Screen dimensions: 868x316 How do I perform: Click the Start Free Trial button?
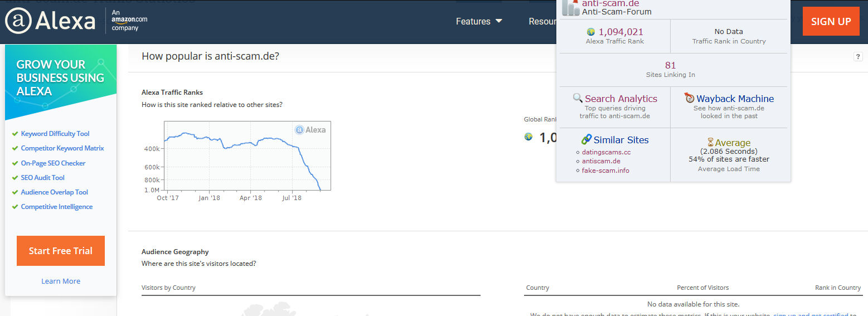point(61,251)
